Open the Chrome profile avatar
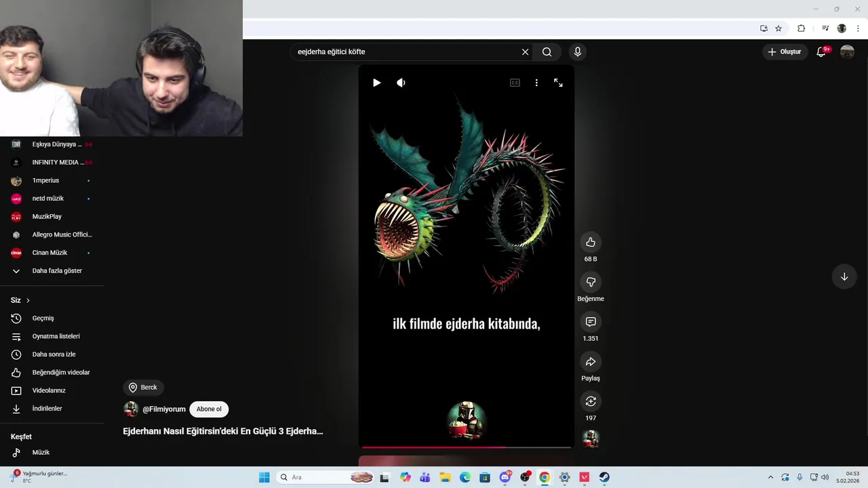 click(x=842, y=28)
